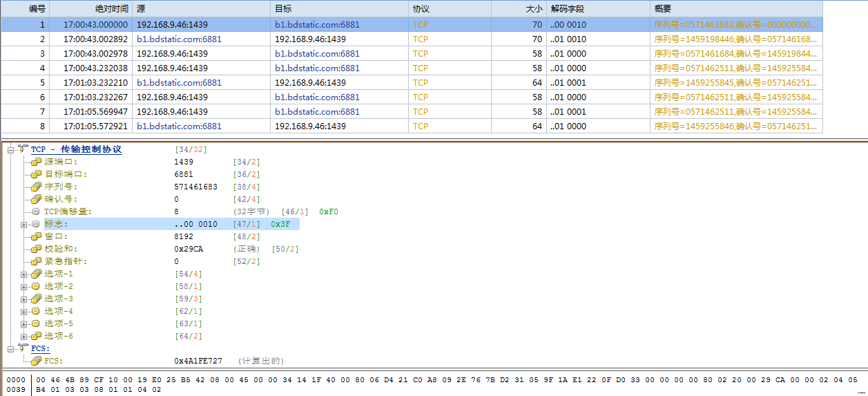Expand the 选项-1 tree node
This screenshot has width=868, height=396.
[24, 274]
